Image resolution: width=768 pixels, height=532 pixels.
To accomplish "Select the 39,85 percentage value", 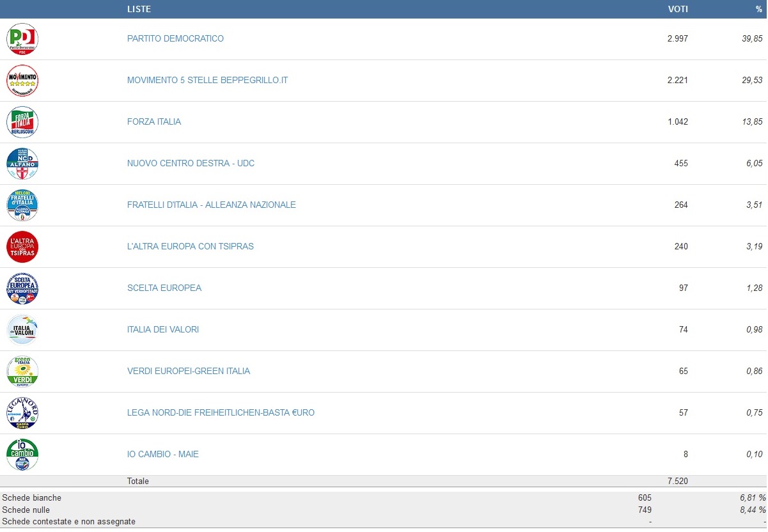I will tap(752, 38).
